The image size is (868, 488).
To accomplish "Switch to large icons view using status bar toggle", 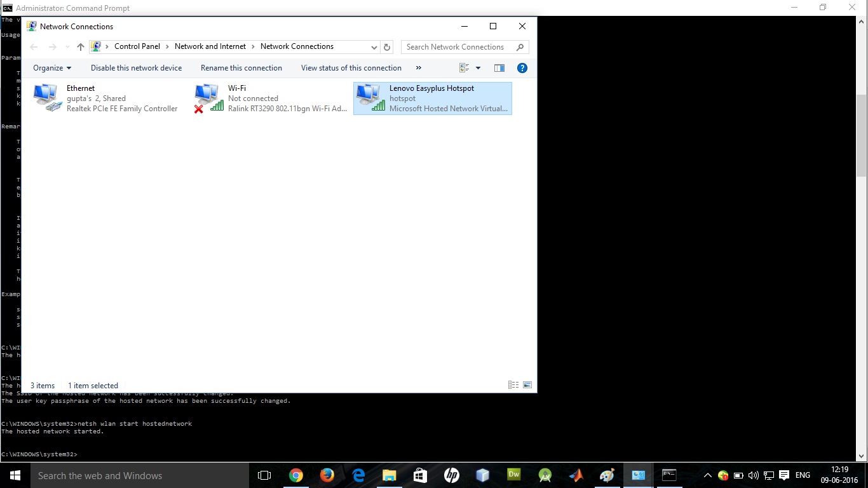I will tap(527, 384).
